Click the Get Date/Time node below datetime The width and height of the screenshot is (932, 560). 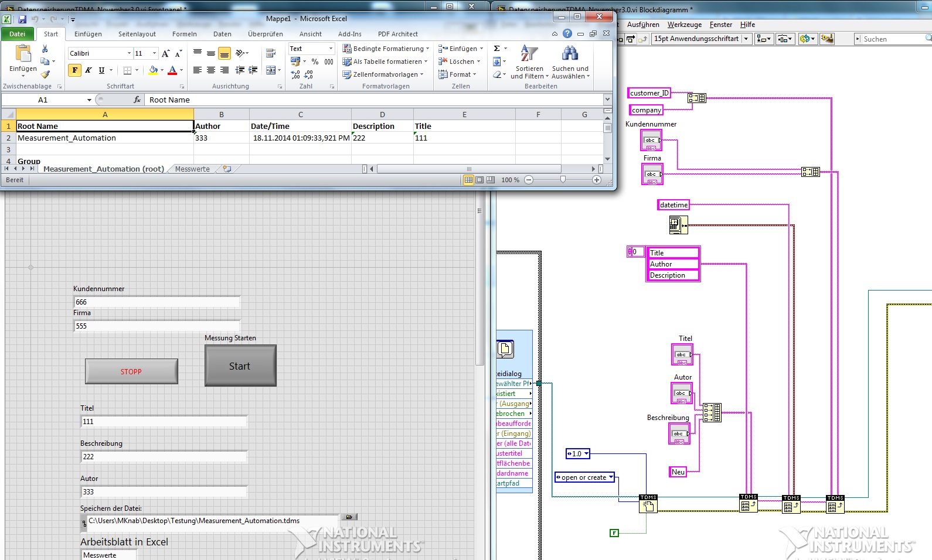(678, 225)
